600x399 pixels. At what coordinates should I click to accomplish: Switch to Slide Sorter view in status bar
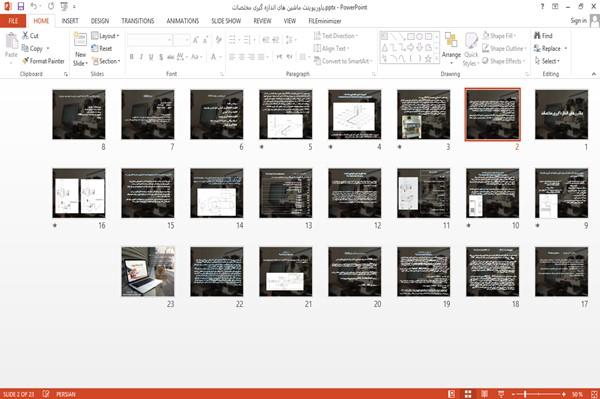click(x=468, y=394)
